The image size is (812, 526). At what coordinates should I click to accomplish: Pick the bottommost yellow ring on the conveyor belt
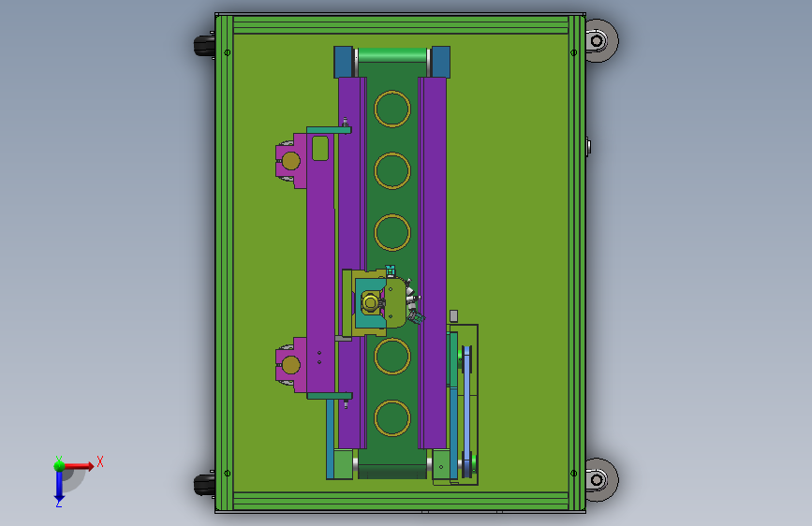(392, 417)
